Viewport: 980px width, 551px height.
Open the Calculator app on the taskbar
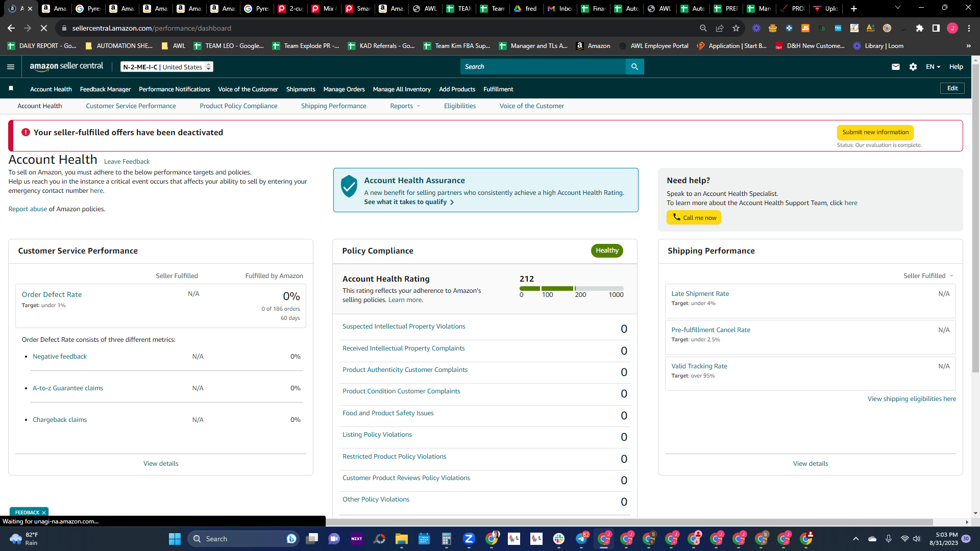[447, 539]
